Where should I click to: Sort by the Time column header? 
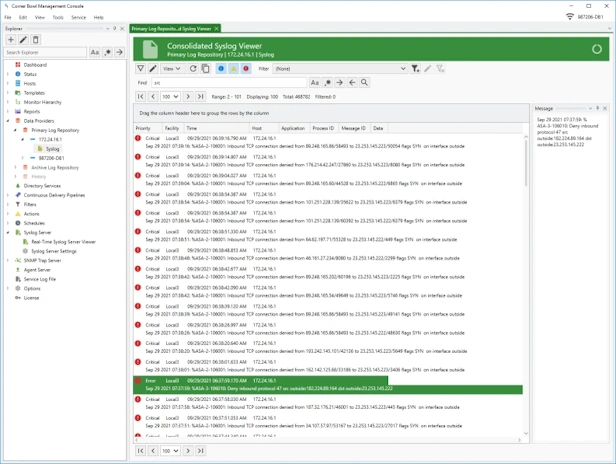tap(217, 128)
